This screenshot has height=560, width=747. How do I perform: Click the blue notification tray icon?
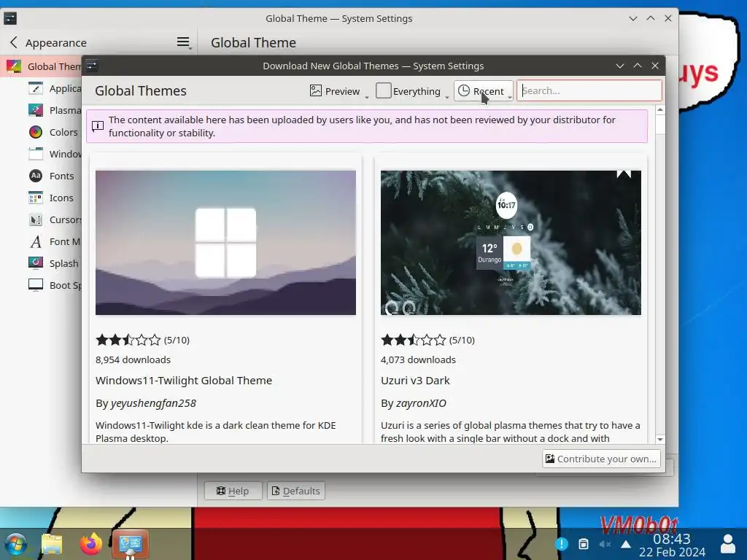562,543
